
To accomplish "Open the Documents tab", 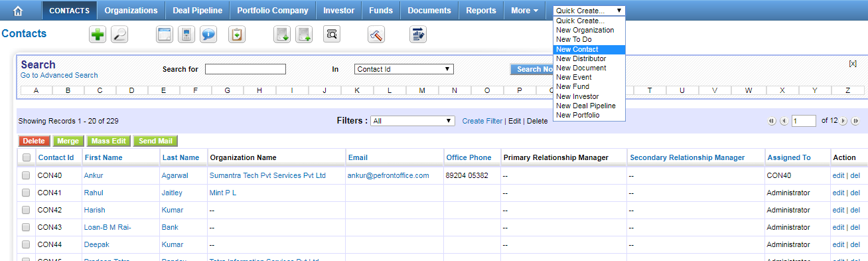I will (x=429, y=11).
